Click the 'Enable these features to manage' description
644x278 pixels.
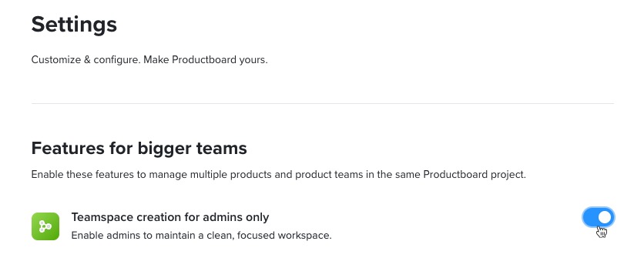click(278, 175)
